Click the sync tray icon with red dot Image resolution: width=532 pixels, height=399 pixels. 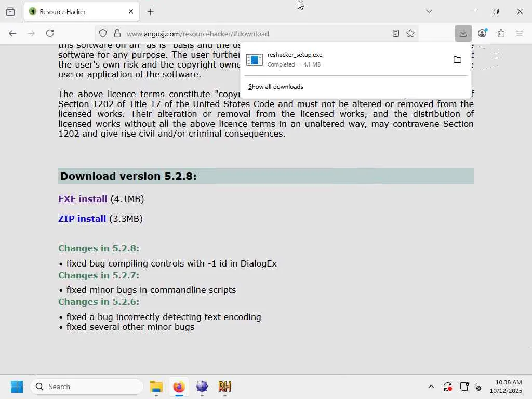click(447, 387)
